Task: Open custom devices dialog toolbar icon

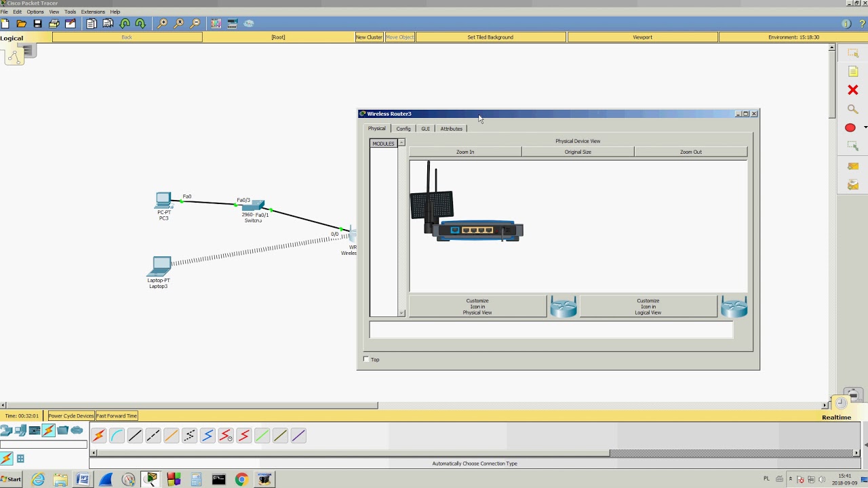Action: click(233, 24)
